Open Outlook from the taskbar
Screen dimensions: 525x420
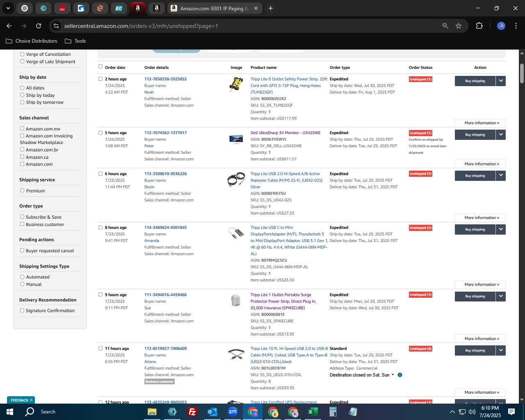[x=212, y=412]
